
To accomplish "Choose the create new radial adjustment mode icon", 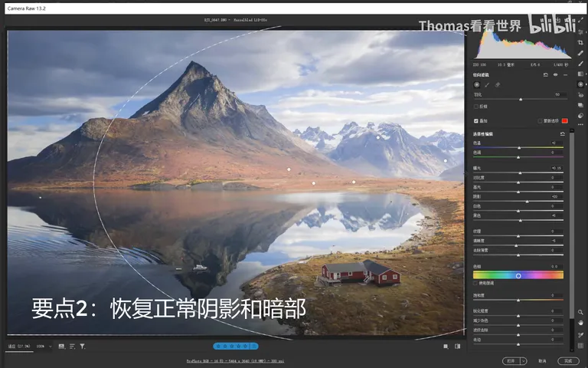I will coord(477,85).
